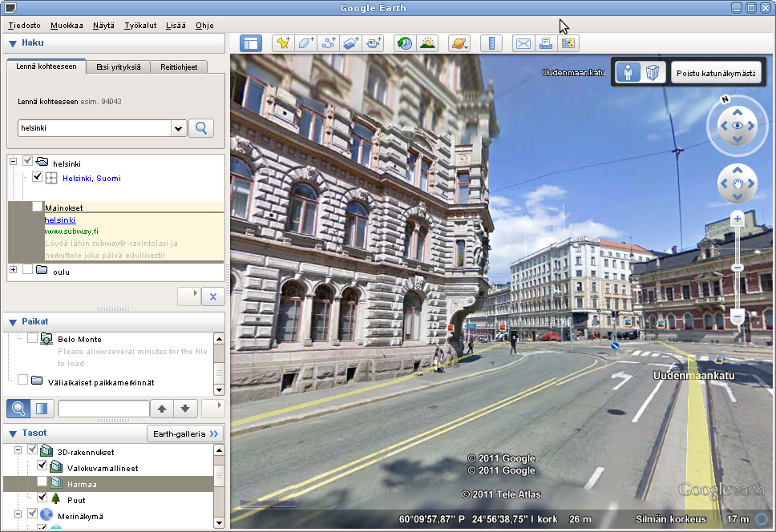The image size is (776, 532).
Task: Select the add polygon tool
Action: (305, 44)
